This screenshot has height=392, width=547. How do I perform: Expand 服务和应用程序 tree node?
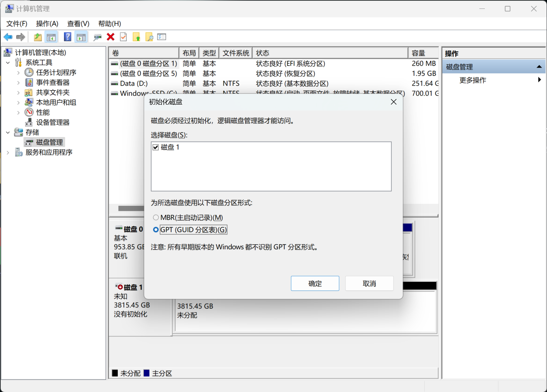8,153
